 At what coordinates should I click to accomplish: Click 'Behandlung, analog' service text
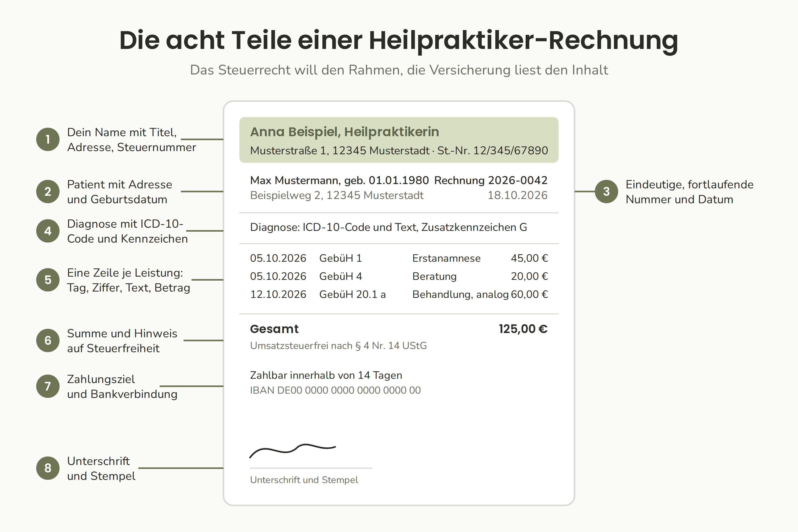pyautogui.click(x=460, y=295)
